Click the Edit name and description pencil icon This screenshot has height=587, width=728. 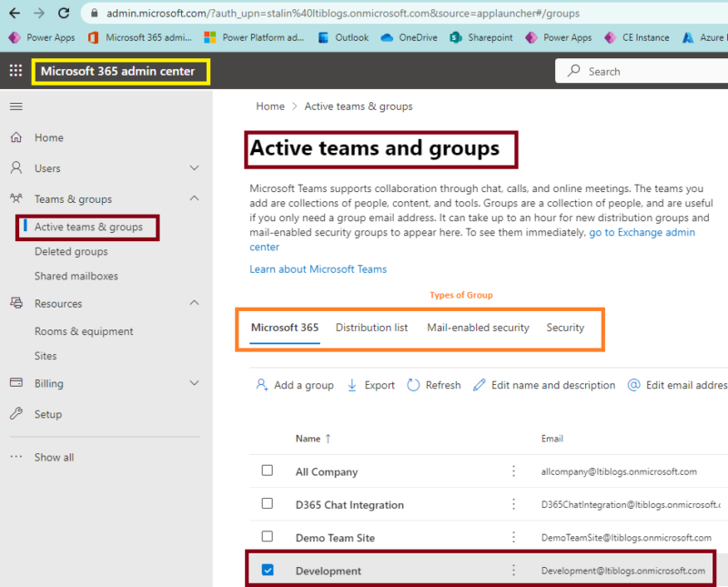click(480, 385)
